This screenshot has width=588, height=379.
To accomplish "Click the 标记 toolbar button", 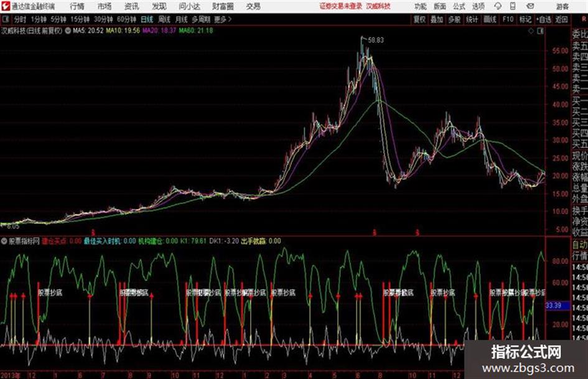I will pyautogui.click(x=525, y=19).
